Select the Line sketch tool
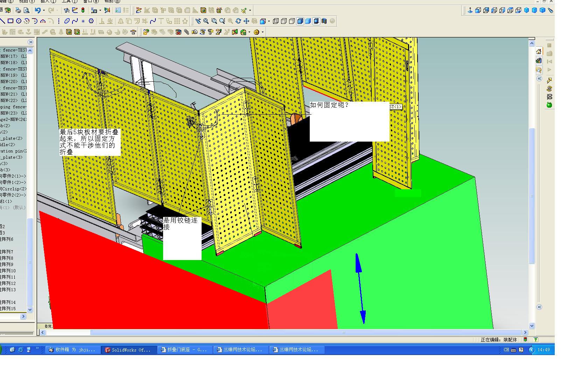This screenshot has height=368, width=588. point(3,21)
